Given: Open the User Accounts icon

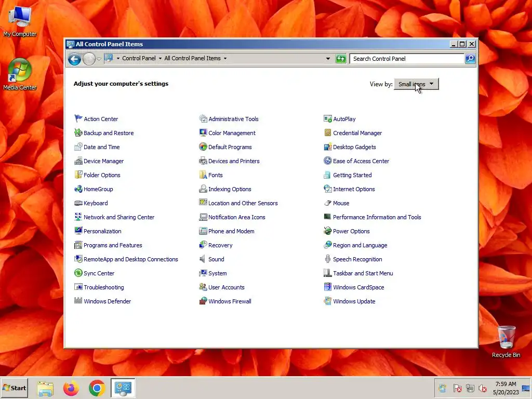Looking at the screenshot, I should 203,287.
